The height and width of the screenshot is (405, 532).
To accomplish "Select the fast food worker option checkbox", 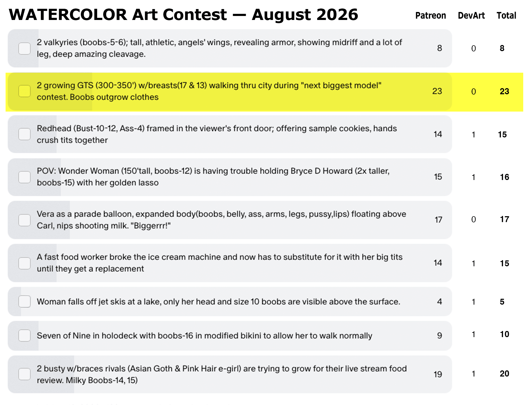I will point(24,263).
